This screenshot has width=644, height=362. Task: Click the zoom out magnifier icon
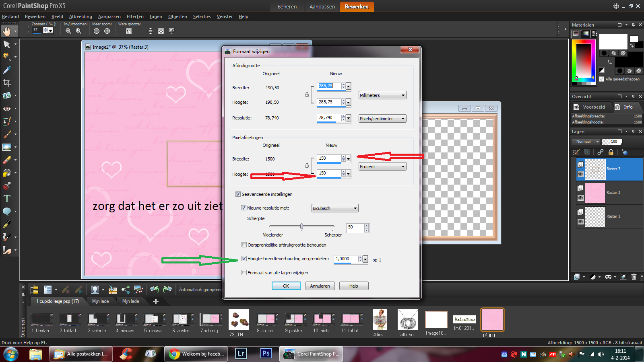pyautogui.click(x=68, y=31)
